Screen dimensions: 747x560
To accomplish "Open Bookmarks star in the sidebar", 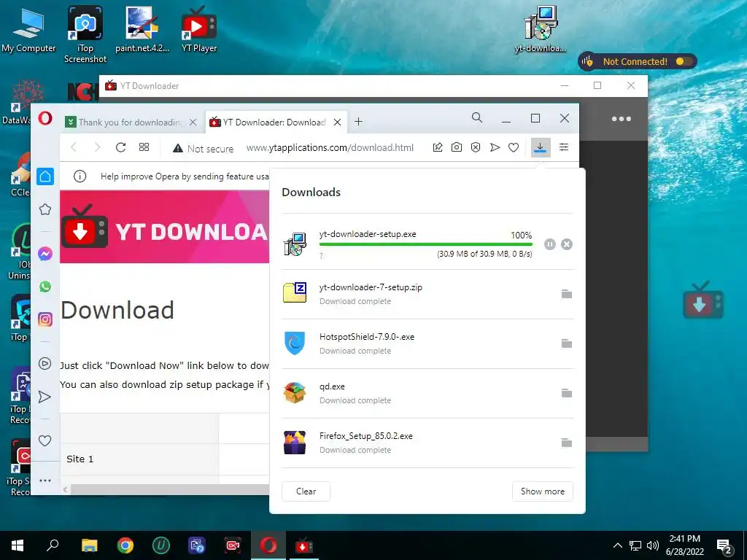I will coord(45,209).
